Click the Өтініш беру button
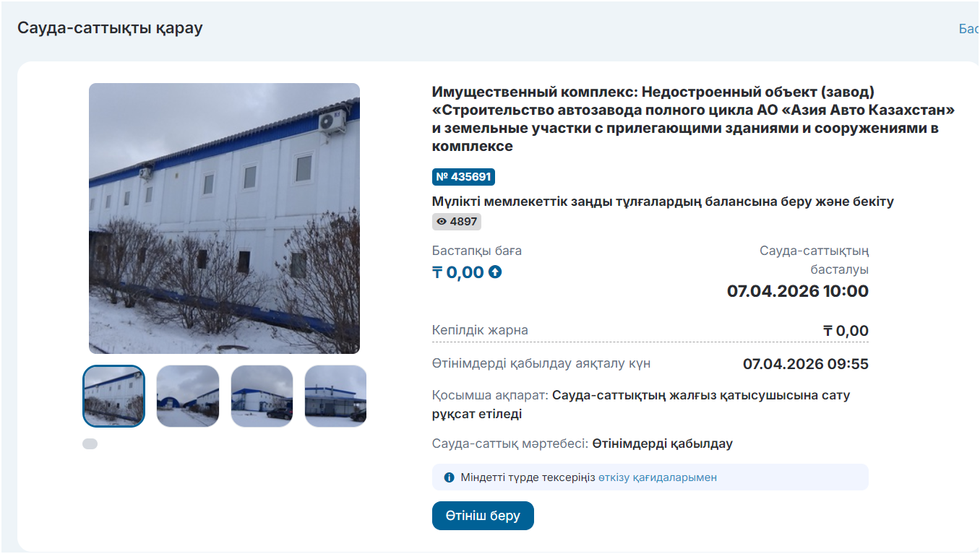Viewport: 980px width, 554px height. point(483,516)
